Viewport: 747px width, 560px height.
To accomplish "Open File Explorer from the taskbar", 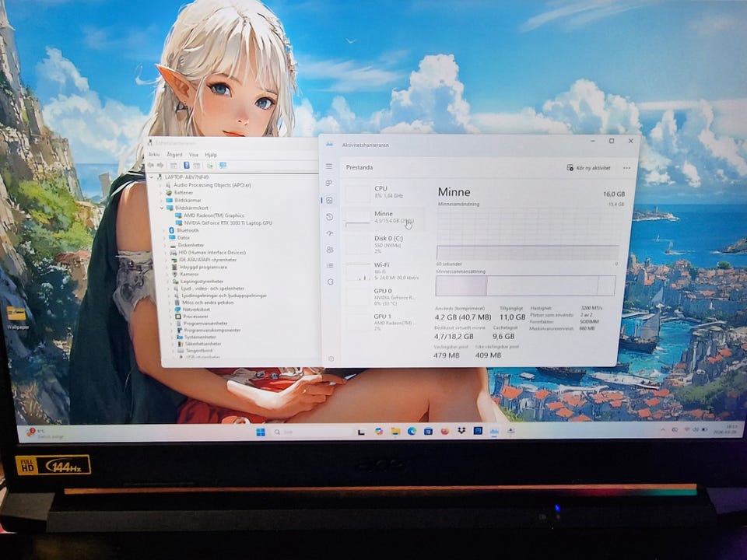I will coord(395,432).
